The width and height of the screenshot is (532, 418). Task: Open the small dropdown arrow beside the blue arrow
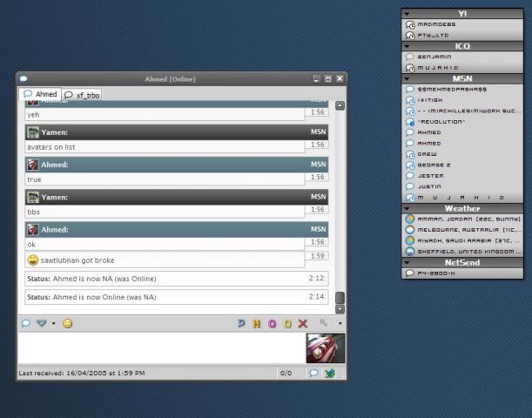coord(54,323)
